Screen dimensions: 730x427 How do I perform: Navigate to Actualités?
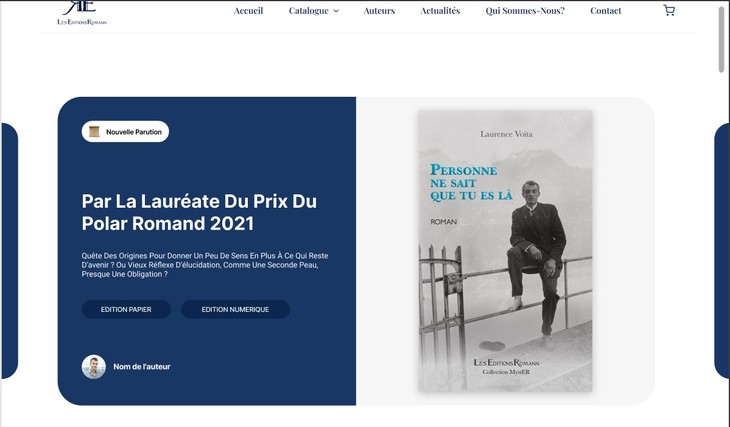440,10
